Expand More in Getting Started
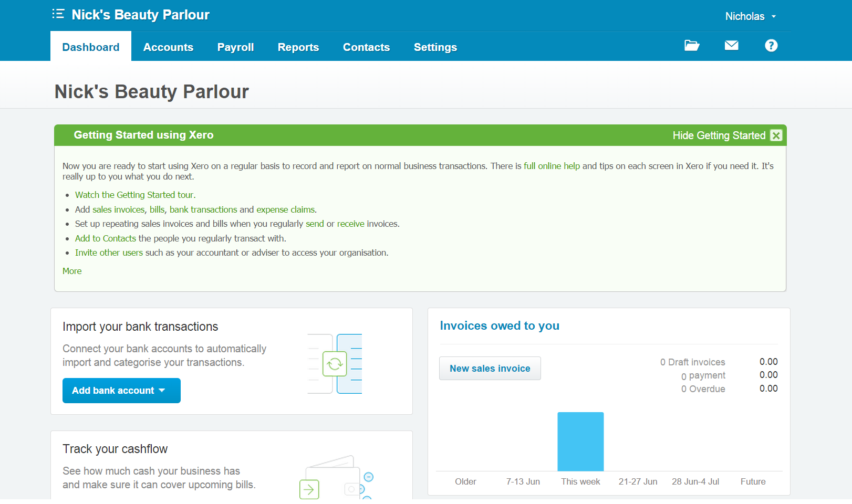The width and height of the screenshot is (852, 504). (x=72, y=271)
